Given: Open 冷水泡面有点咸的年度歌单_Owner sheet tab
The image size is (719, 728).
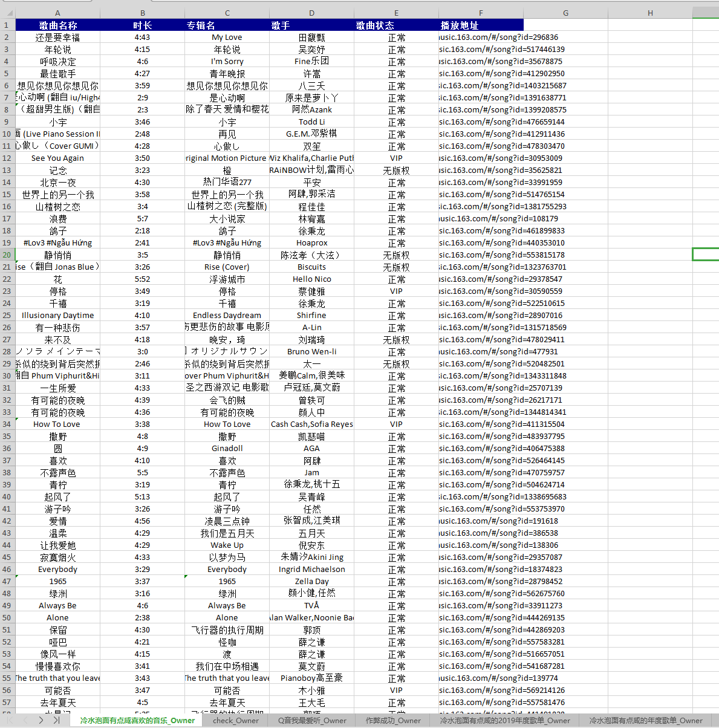Looking at the screenshot, I should coord(646,720).
